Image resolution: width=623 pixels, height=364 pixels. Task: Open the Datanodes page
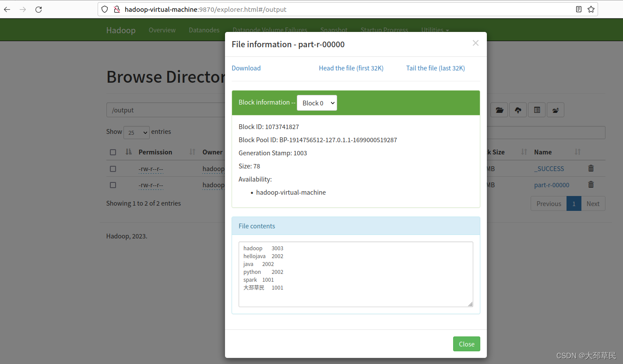pos(204,30)
